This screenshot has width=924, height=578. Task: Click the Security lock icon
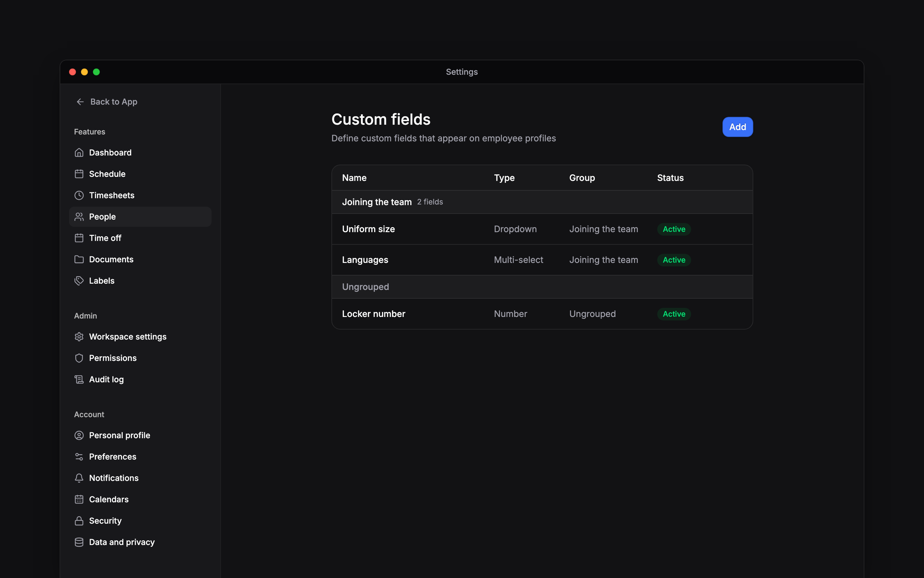pos(79,521)
